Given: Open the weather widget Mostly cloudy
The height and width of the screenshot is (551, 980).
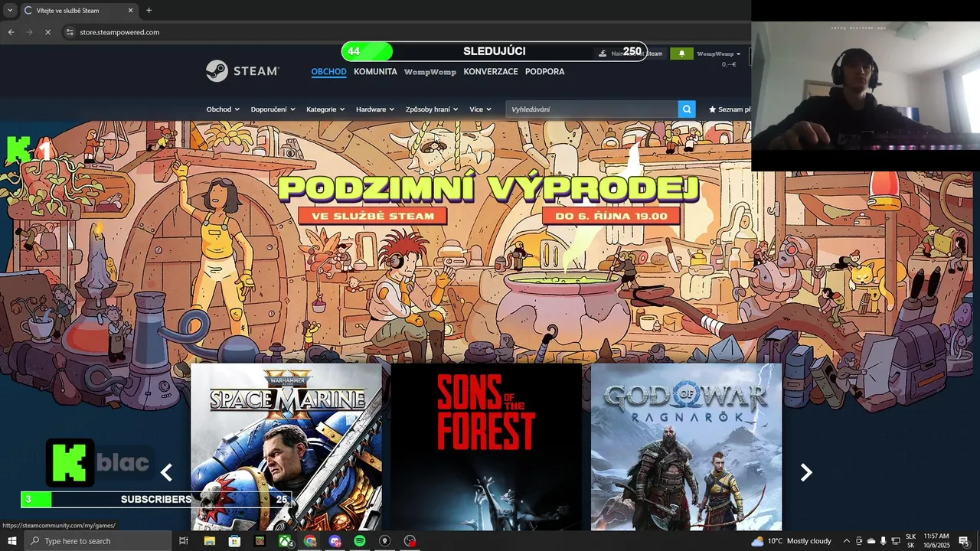Looking at the screenshot, I should point(791,541).
